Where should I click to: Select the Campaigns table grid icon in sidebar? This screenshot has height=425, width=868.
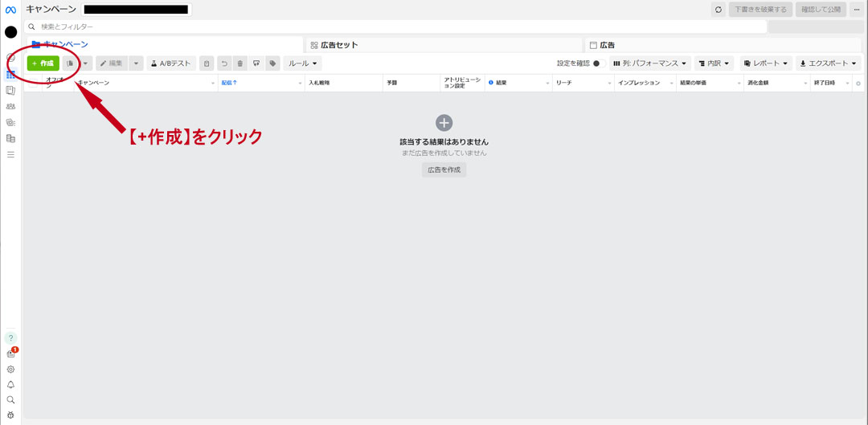pyautogui.click(x=10, y=75)
